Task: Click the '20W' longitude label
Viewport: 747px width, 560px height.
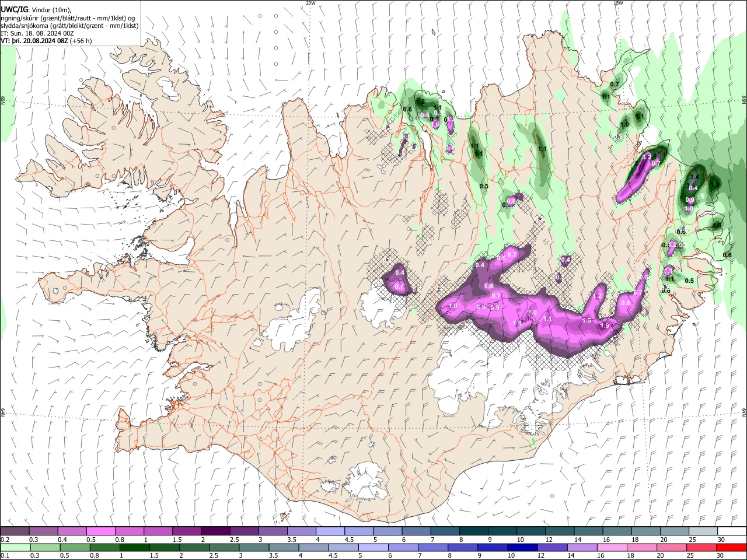Action: coord(310,2)
